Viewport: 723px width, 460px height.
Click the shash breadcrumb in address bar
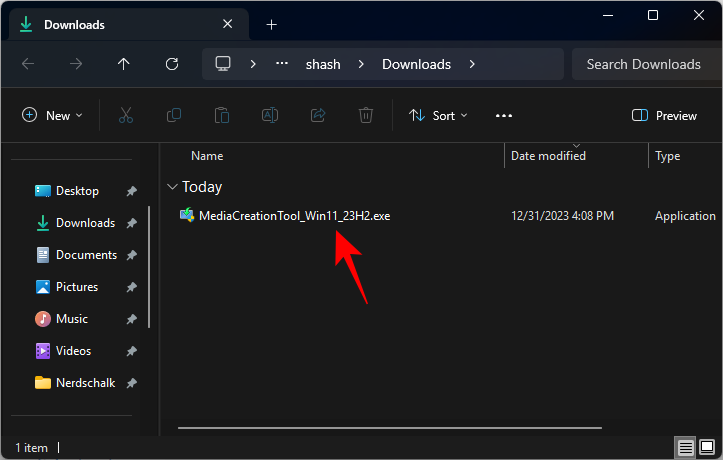point(325,64)
